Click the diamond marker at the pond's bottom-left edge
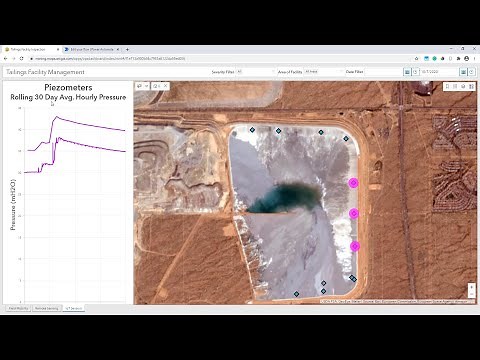The width and height of the screenshot is (480, 360). click(296, 294)
